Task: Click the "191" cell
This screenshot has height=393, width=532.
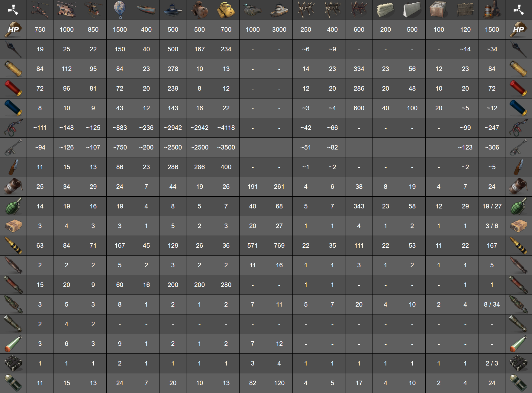Action: coord(253,187)
